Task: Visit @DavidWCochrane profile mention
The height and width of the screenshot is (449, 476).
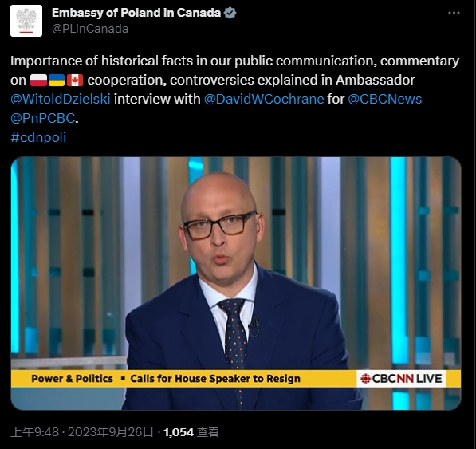Action: coord(264,99)
